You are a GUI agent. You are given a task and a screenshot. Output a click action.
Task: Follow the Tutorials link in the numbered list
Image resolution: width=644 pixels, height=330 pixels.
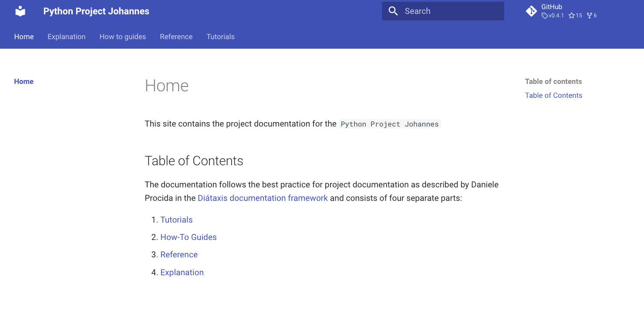[176, 220]
